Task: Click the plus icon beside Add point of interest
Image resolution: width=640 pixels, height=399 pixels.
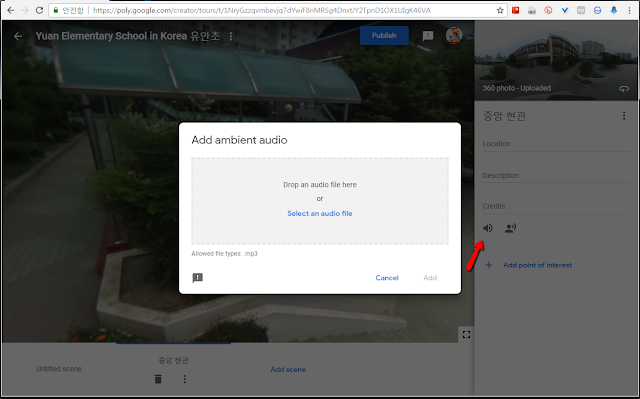Action: 489,265
